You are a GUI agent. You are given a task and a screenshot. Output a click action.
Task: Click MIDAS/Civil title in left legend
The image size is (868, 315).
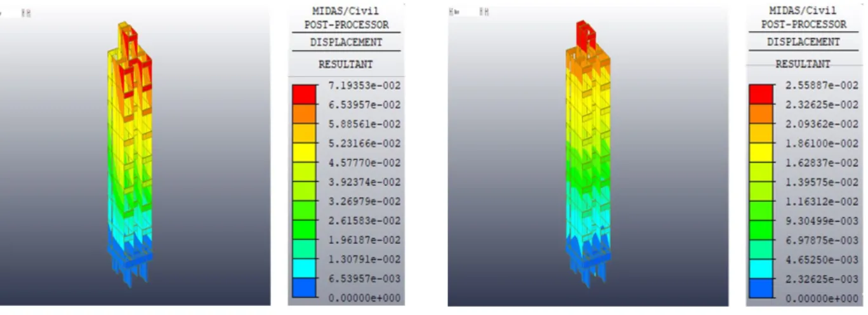[346, 11]
